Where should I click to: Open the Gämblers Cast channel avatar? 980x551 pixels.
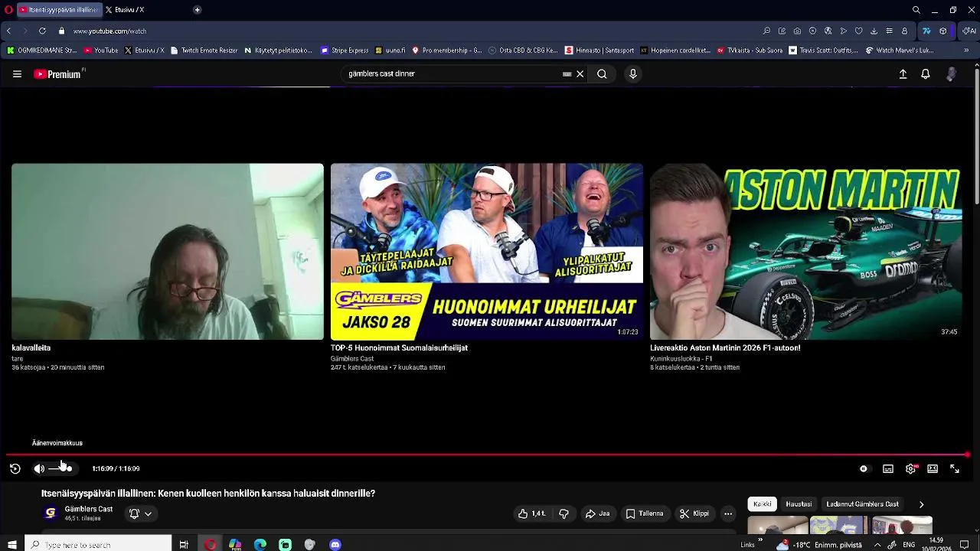click(x=51, y=513)
